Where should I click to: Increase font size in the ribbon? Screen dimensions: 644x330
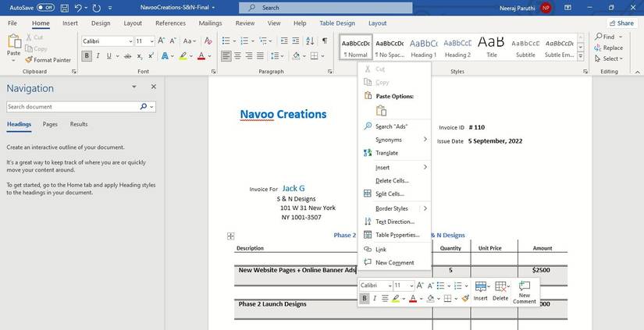pos(162,41)
